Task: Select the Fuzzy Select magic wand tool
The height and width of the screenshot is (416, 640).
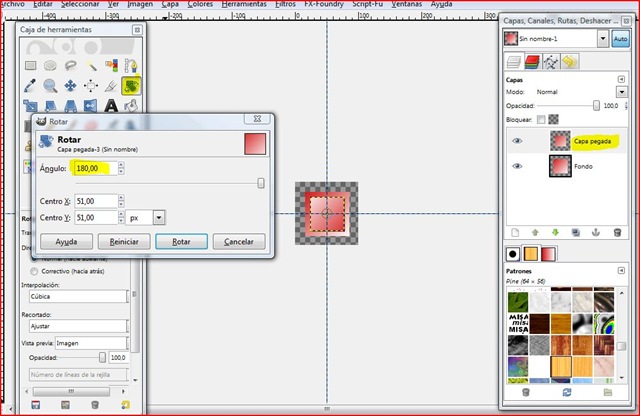Action: (x=91, y=65)
